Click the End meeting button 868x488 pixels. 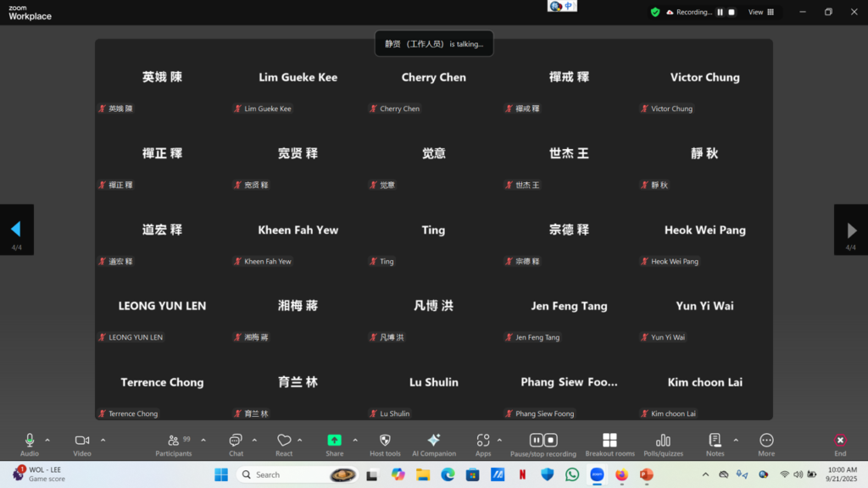coord(839,441)
